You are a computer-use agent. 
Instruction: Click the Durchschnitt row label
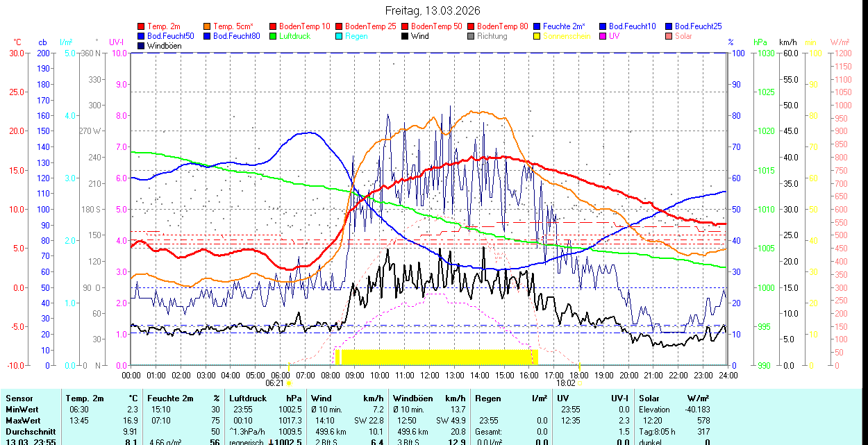[29, 432]
